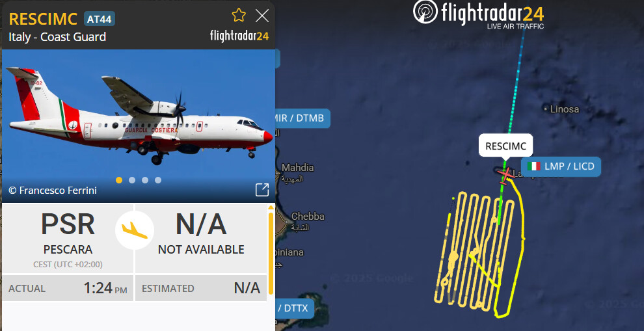Select the third photo carousel dot
The image size is (644, 331).
145,180
